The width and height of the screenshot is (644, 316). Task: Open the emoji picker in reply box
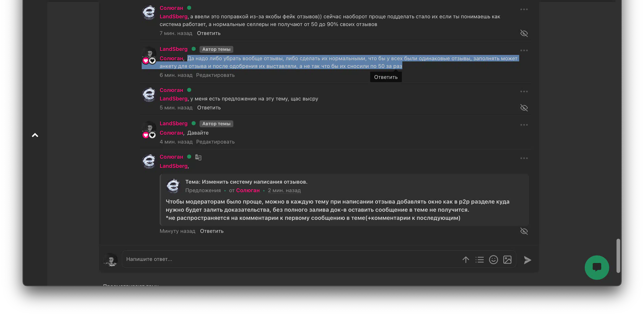click(x=493, y=260)
